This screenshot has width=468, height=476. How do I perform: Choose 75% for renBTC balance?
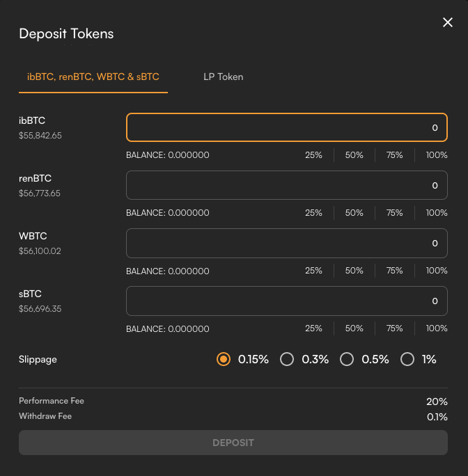394,213
